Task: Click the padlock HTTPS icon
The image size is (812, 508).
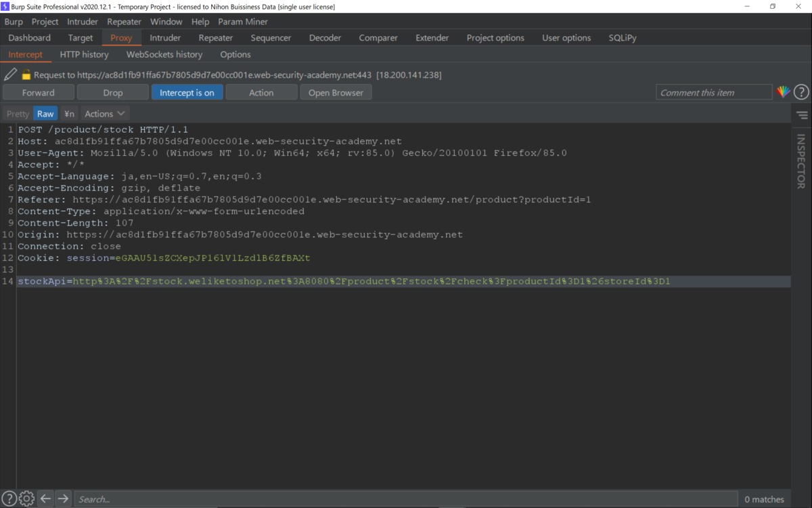Action: (26, 75)
